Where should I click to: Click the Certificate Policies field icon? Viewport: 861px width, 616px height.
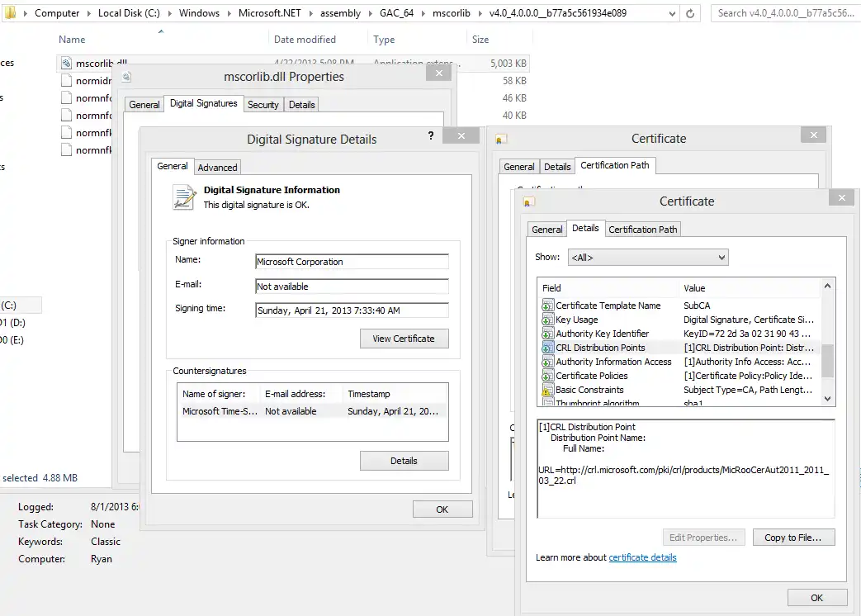pyautogui.click(x=547, y=376)
